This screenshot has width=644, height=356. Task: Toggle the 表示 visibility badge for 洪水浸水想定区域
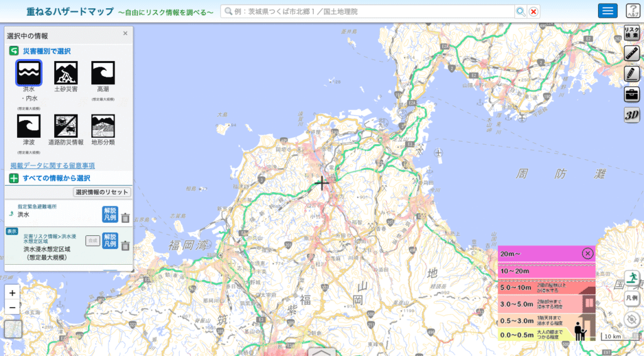pos(12,231)
